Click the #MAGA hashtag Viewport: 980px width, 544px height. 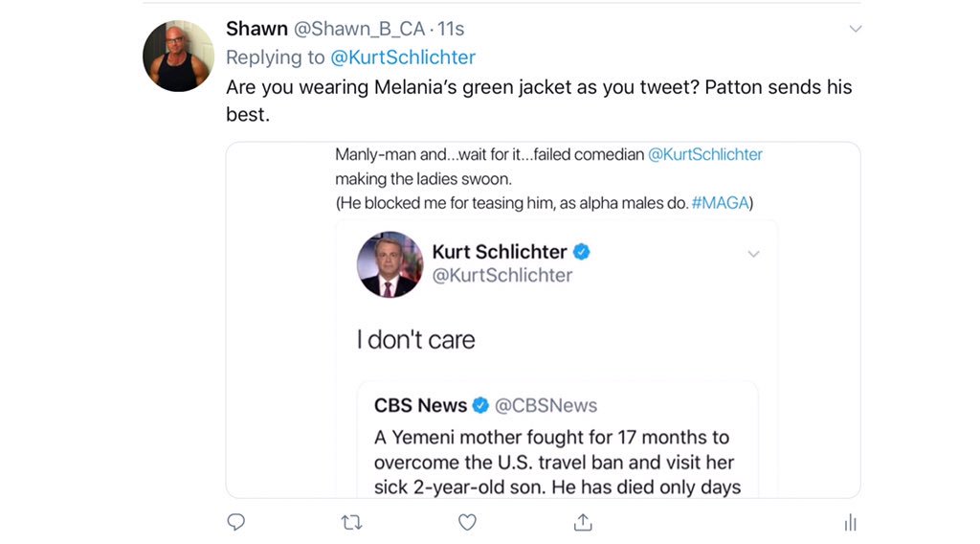(719, 203)
